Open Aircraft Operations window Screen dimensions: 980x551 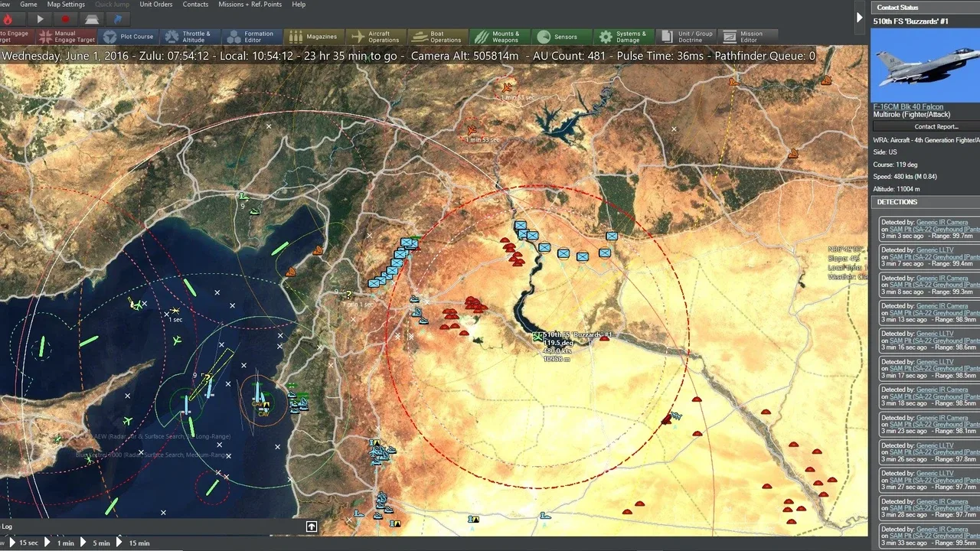pos(374,37)
